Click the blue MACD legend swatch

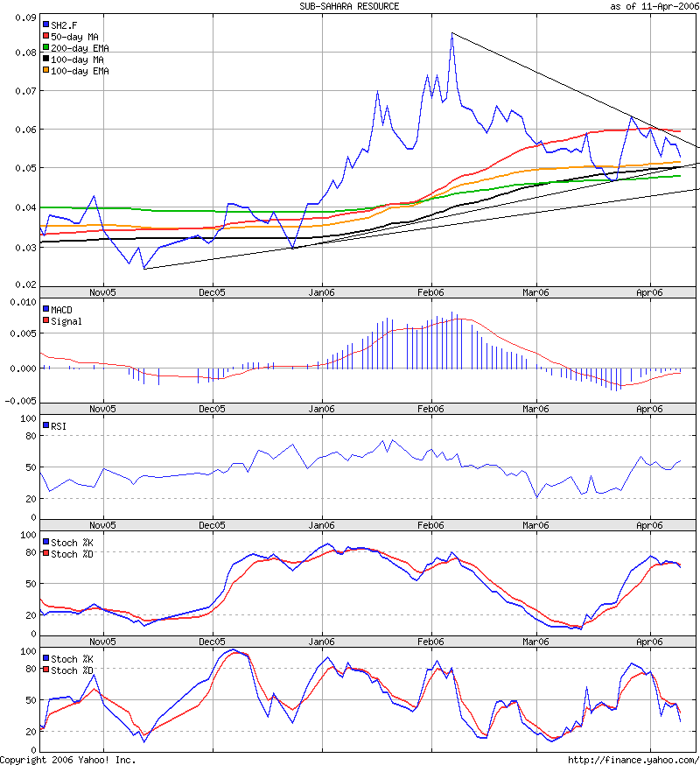coord(46,310)
